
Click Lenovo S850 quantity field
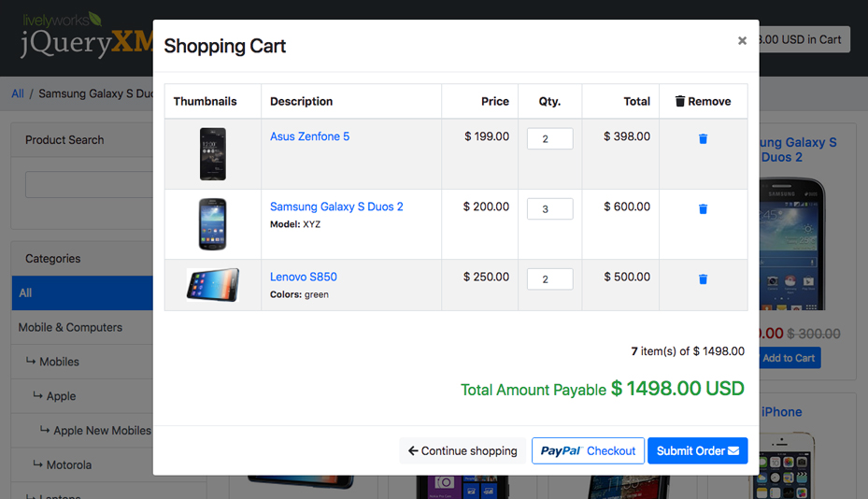549,279
